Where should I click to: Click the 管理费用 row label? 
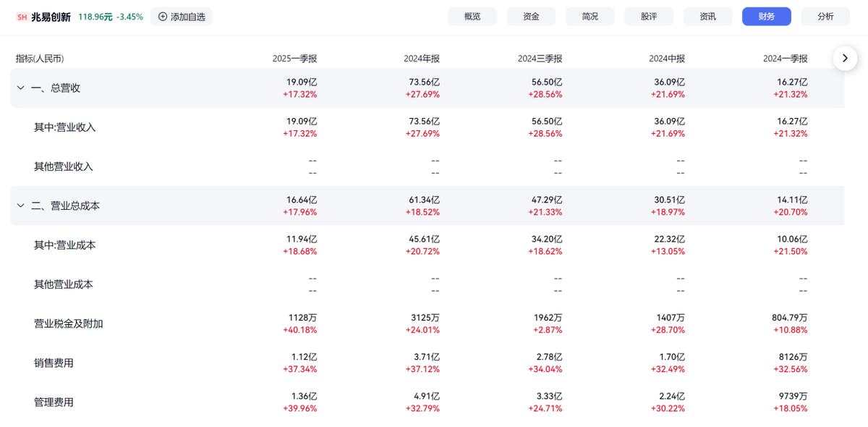click(x=54, y=402)
